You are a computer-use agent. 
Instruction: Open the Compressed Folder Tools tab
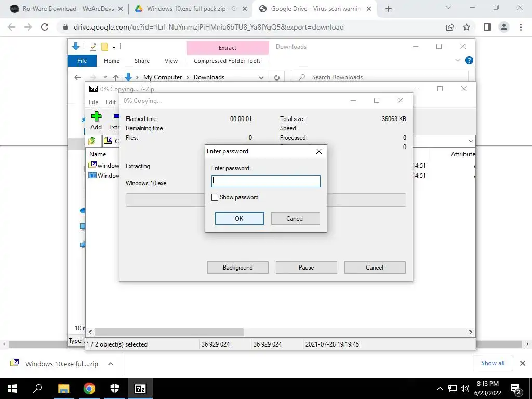228,61
